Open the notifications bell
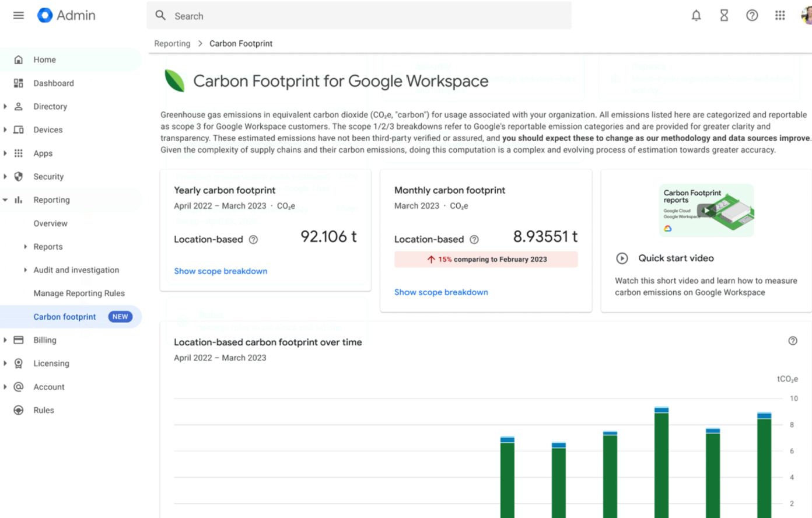The image size is (812, 518). [696, 16]
